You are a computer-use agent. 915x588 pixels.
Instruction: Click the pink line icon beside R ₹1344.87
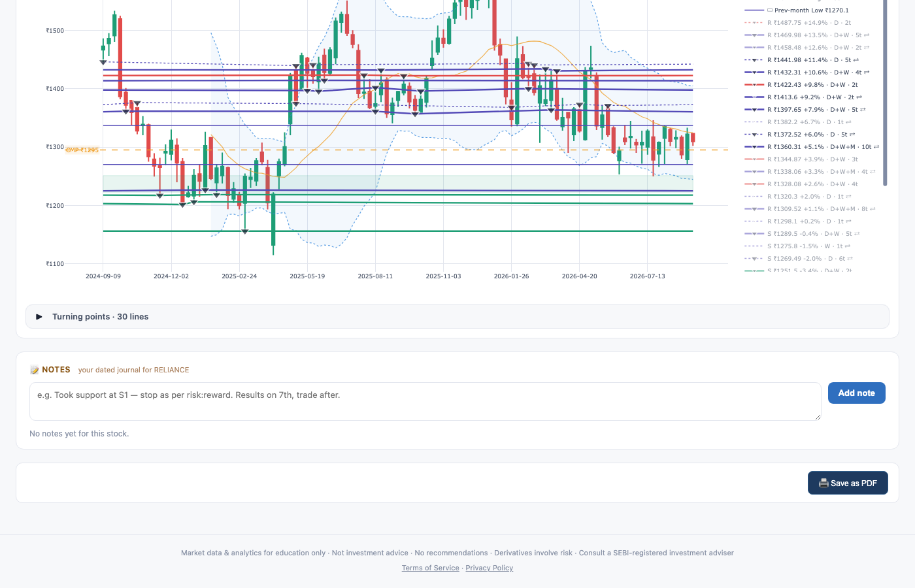click(x=754, y=159)
